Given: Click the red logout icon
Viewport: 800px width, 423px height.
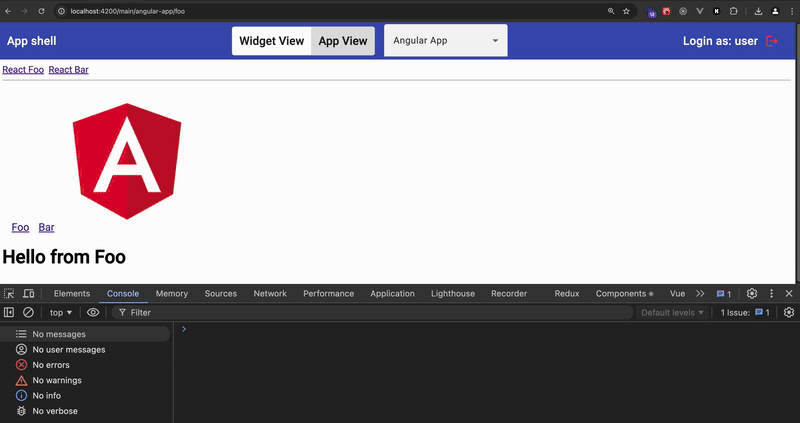Looking at the screenshot, I should tap(772, 41).
